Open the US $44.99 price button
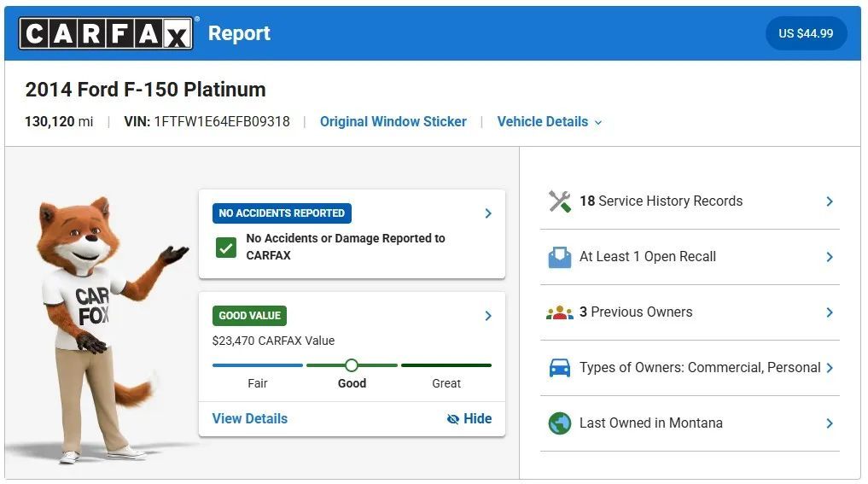The image size is (868, 484). [x=806, y=33]
